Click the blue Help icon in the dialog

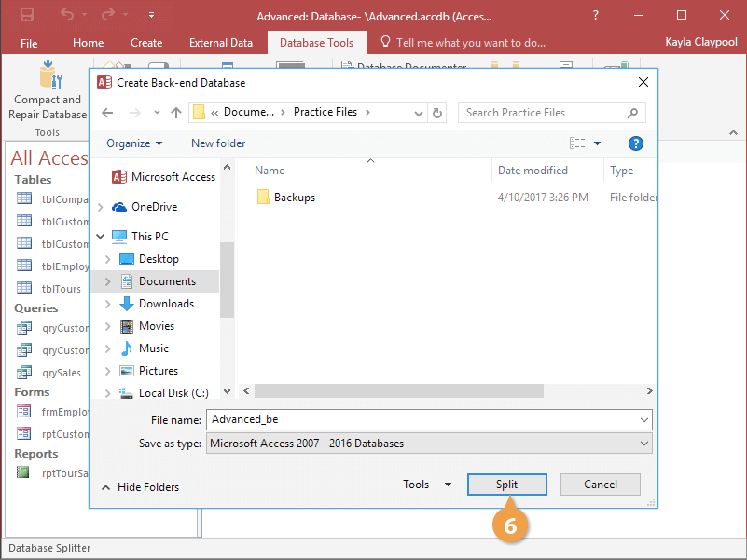pos(635,143)
